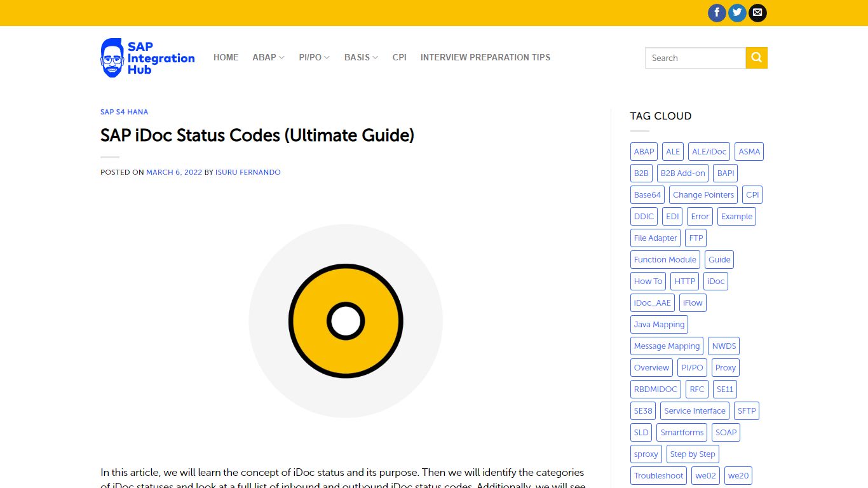868x488 pixels.
Task: Click the March 6, 2022 date link
Action: click(x=174, y=172)
